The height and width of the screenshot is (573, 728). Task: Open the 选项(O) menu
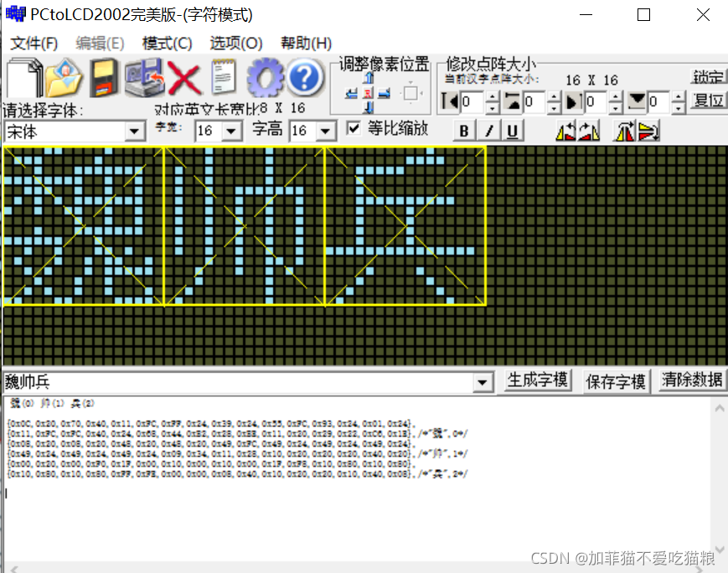236,44
